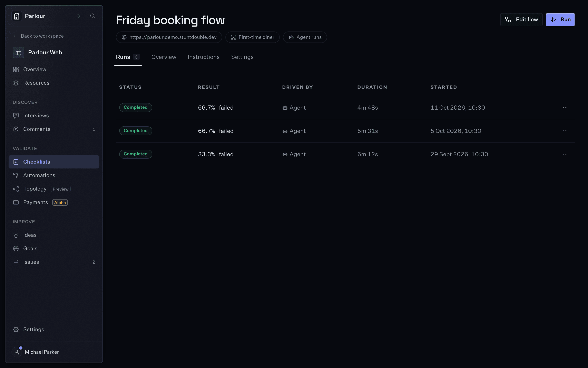Image resolution: width=588 pixels, height=368 pixels.
Task: Click the Edit flow button
Action: (521, 19)
